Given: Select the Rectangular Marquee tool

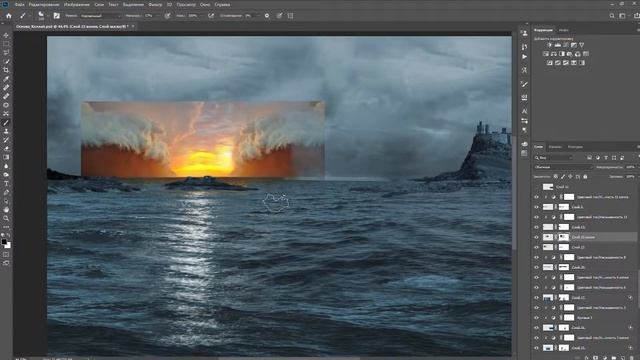Looking at the screenshot, I should click(6, 44).
